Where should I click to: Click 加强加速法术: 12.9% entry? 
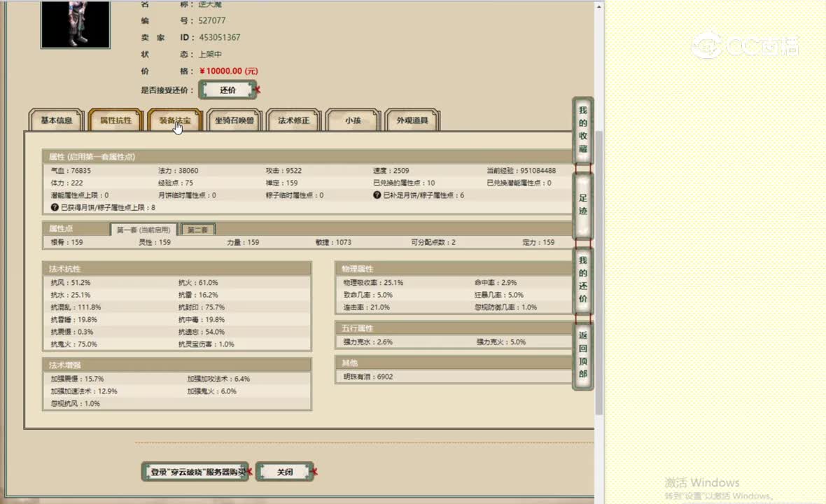click(84, 391)
